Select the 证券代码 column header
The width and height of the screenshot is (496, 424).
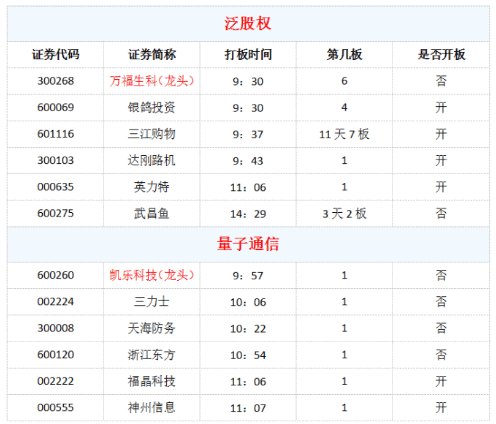[x=56, y=54]
